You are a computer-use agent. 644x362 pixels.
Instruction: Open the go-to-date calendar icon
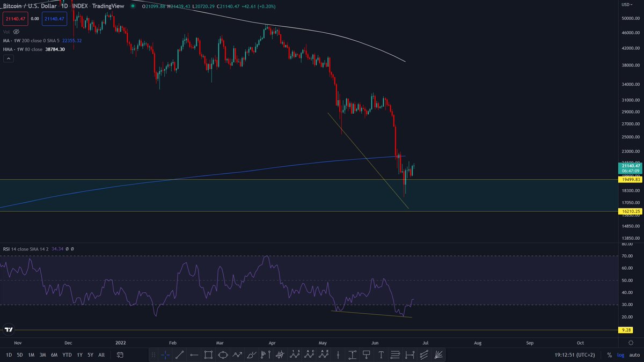(x=120, y=354)
